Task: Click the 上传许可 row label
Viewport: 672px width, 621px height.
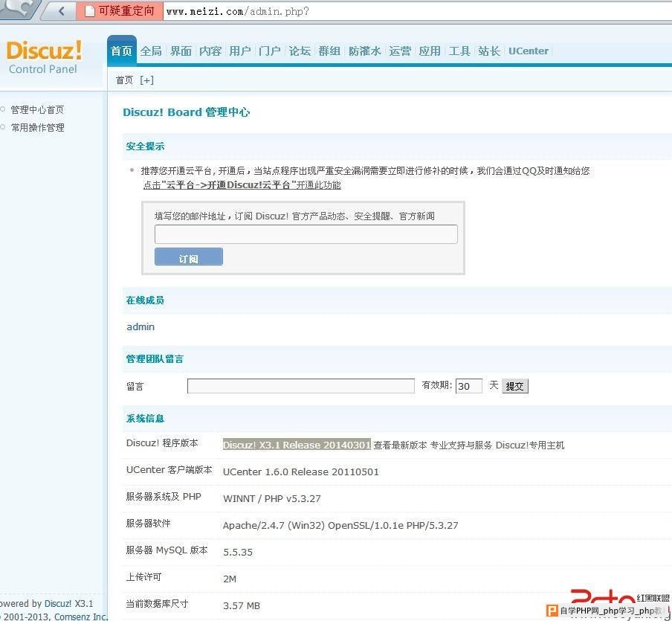Action: pos(143,577)
